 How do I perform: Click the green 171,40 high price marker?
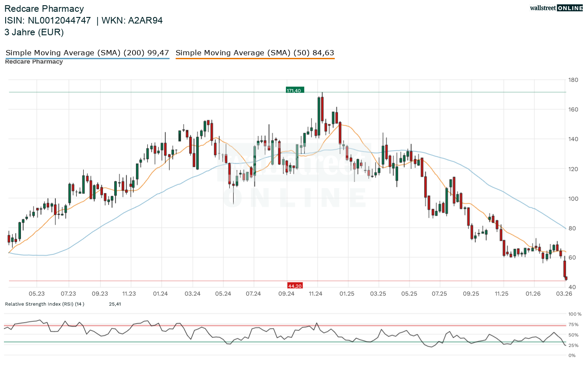[x=295, y=90]
